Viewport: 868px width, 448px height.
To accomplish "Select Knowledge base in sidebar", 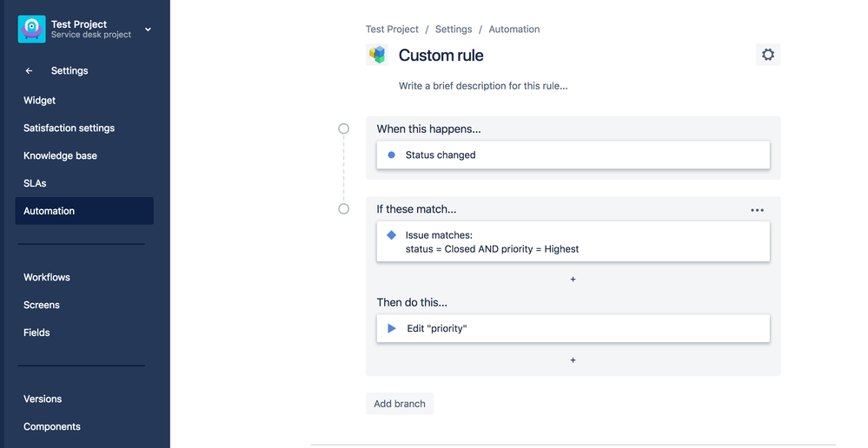I will [x=61, y=155].
